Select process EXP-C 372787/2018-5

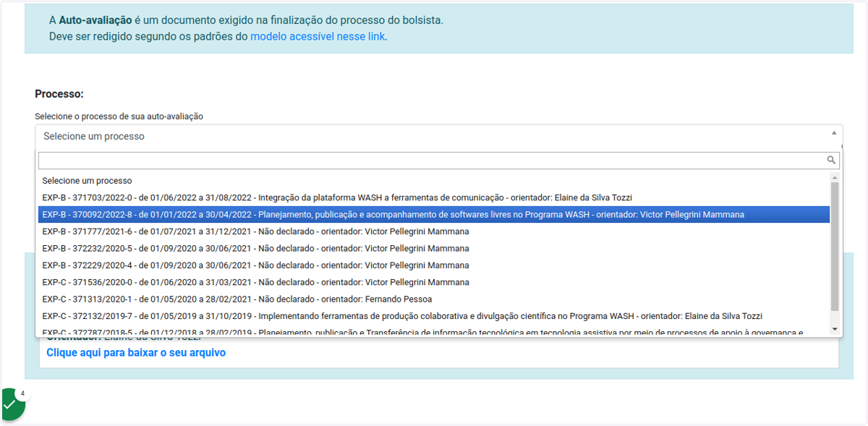(433, 331)
